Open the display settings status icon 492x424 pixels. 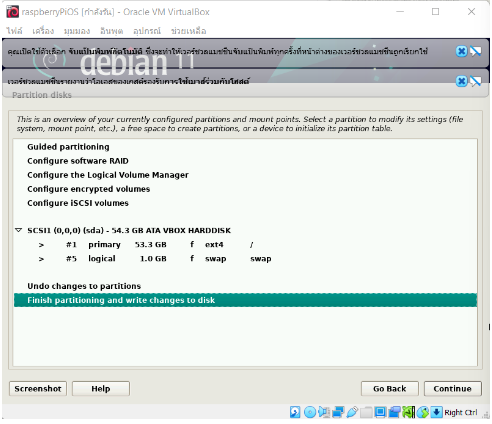pos(380,412)
